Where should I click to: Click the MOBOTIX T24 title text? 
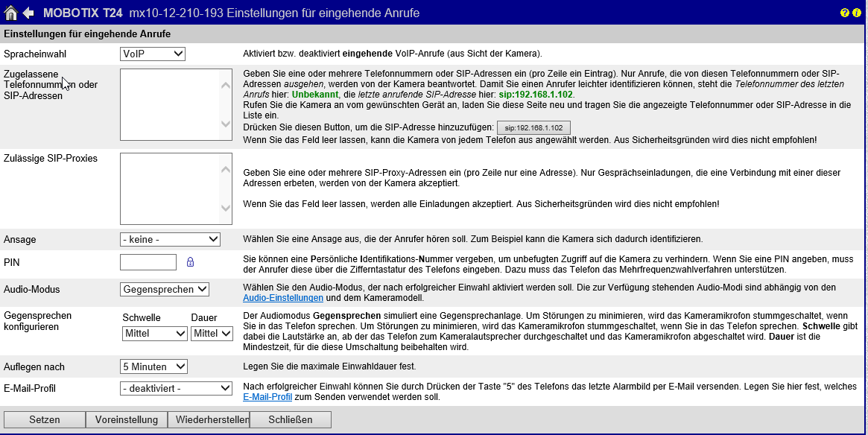click(83, 13)
